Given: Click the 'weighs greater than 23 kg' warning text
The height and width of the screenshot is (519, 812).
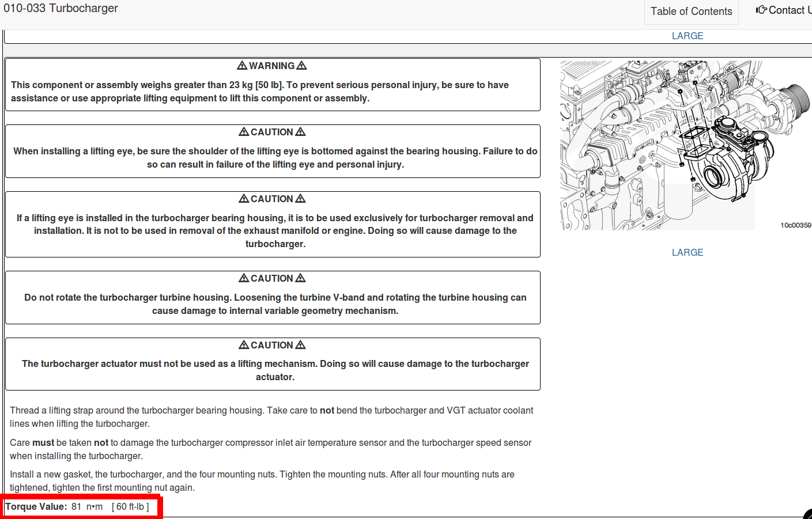Looking at the screenshot, I should pyautogui.click(x=260, y=92).
